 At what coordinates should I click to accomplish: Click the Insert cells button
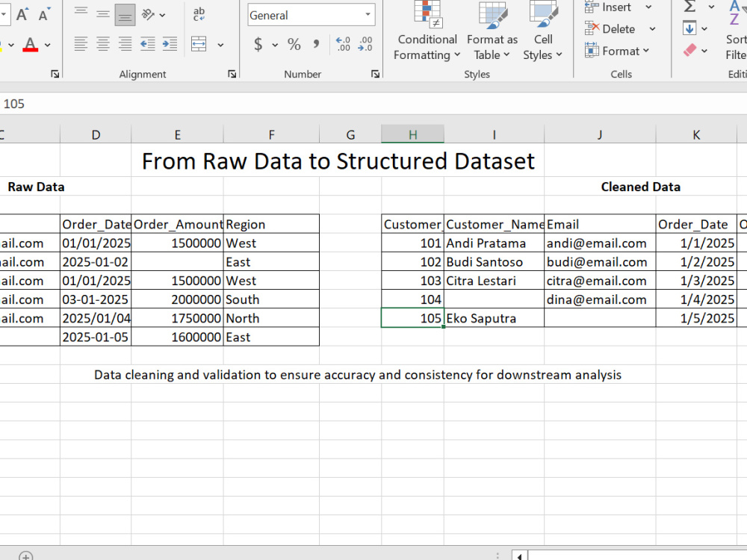click(607, 7)
